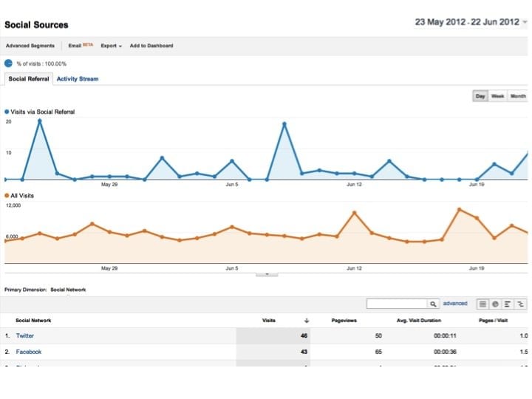532x399 pixels.
Task: Click the sort arrow beside Visits column
Action: pyautogui.click(x=306, y=321)
